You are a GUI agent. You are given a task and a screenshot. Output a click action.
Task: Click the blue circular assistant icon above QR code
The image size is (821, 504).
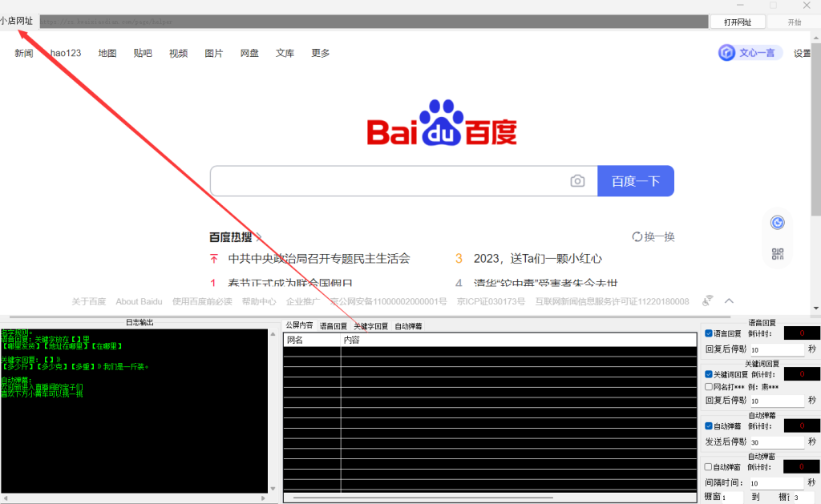point(777,223)
